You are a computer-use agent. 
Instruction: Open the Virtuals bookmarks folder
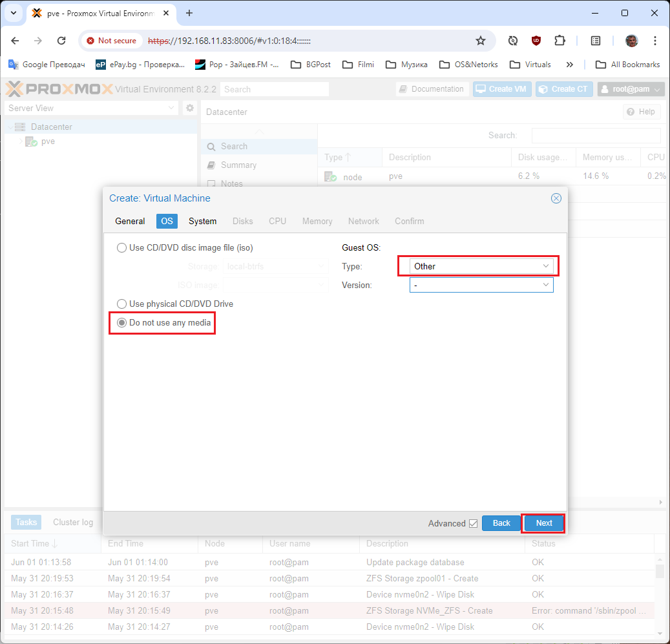(x=530, y=65)
